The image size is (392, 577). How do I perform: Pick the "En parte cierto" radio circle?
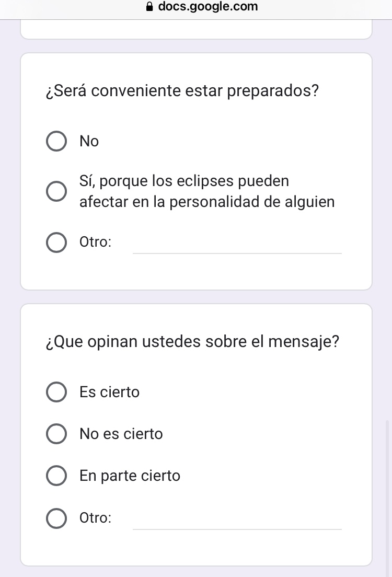56,476
